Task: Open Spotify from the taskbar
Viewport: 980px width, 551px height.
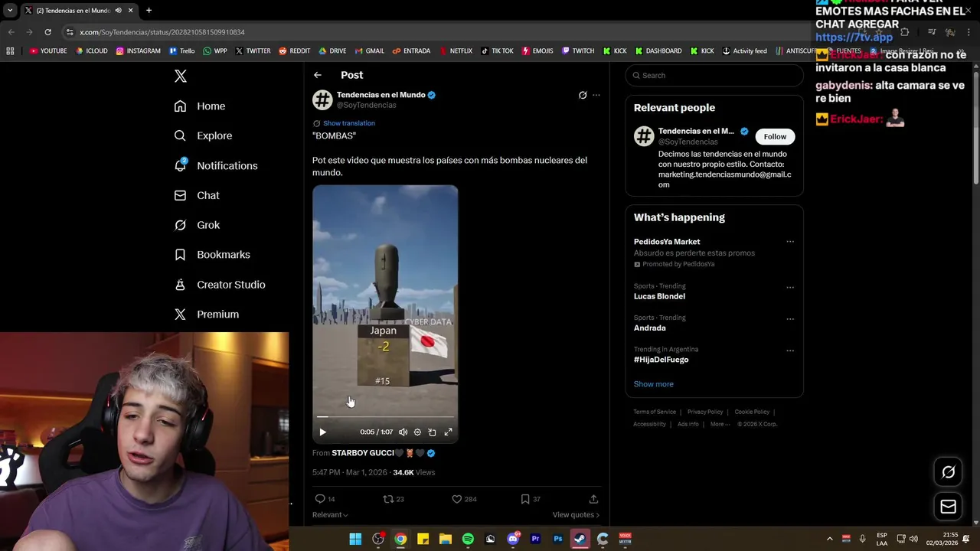Action: [x=468, y=539]
